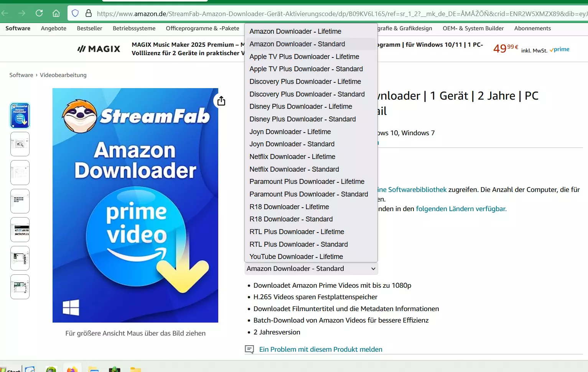Open Betriebssysteme navigation item
The width and height of the screenshot is (588, 372).
point(134,28)
